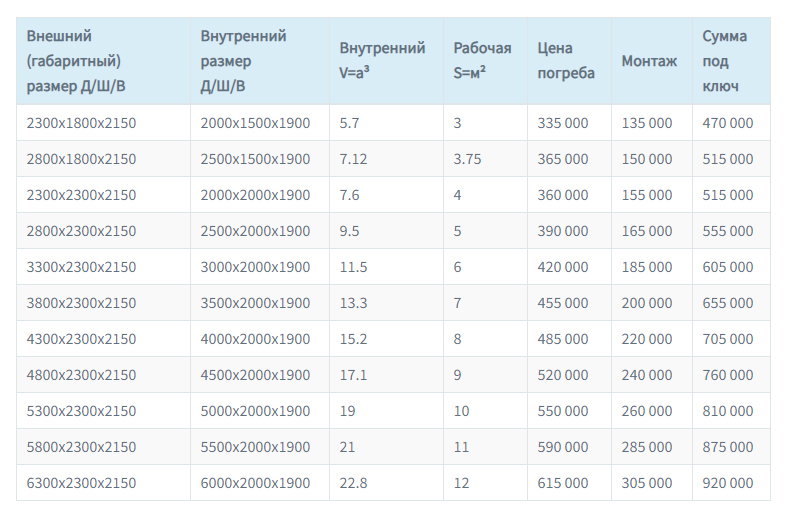Viewport: 790px width, 515px height.
Task: Click installation cost 135 000
Action: [x=647, y=123]
